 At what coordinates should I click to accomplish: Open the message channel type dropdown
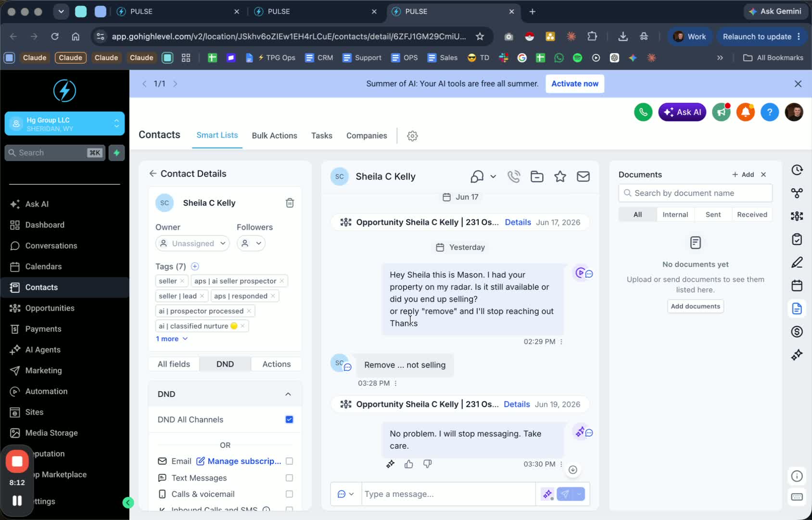tap(346, 494)
